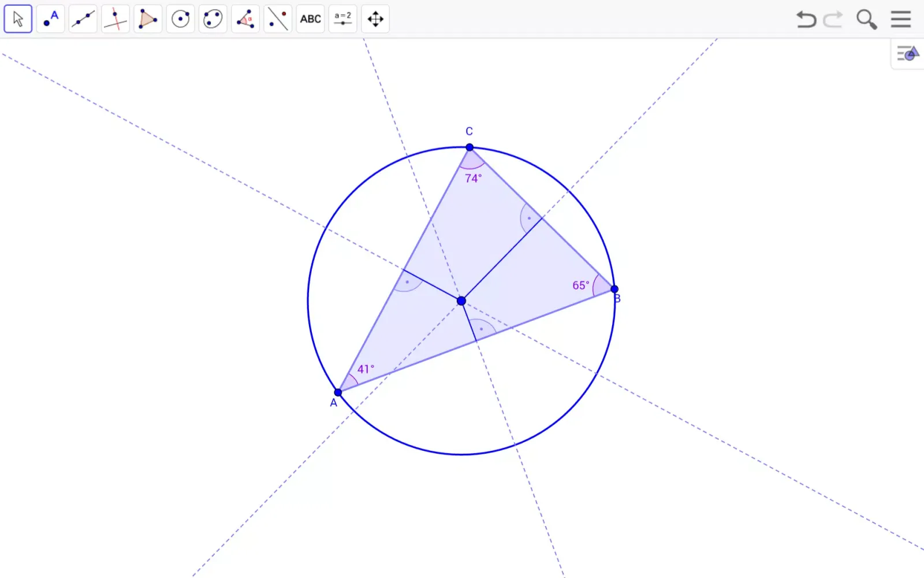Select the Reflect about Line tool

click(278, 19)
